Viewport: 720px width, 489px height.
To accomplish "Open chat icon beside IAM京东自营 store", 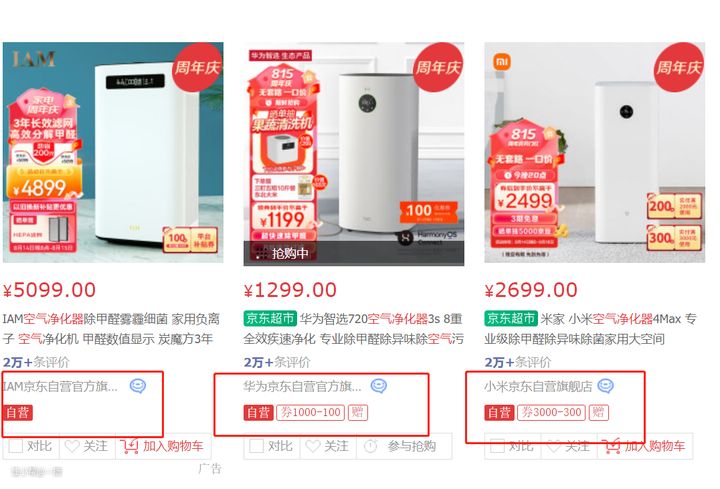I will click(x=138, y=386).
